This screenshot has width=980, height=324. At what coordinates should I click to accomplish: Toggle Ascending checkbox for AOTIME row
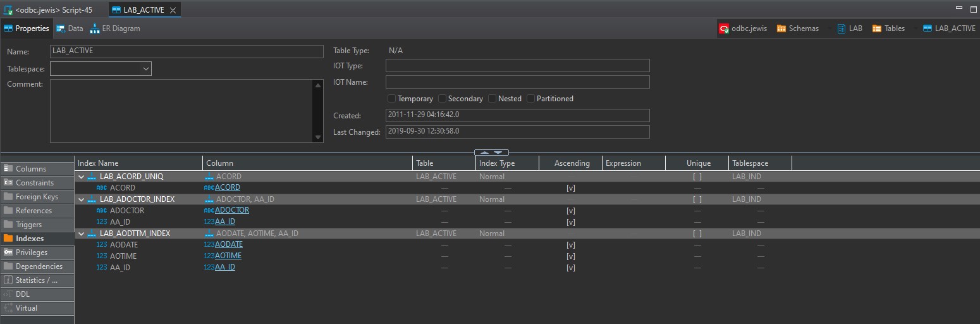pos(571,256)
